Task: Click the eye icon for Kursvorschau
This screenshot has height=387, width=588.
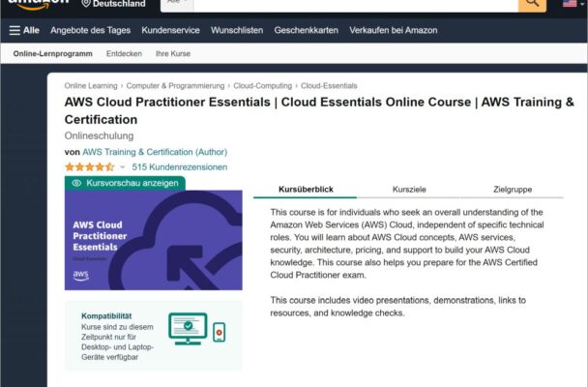Action: (76, 182)
